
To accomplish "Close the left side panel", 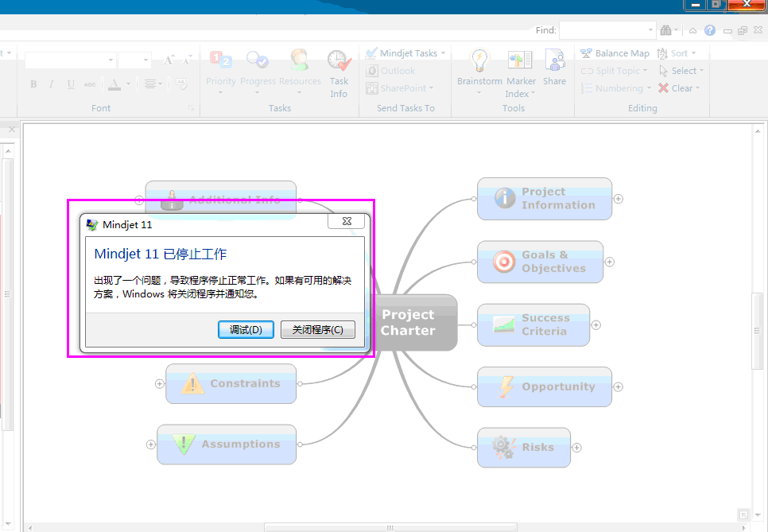I will point(12,130).
